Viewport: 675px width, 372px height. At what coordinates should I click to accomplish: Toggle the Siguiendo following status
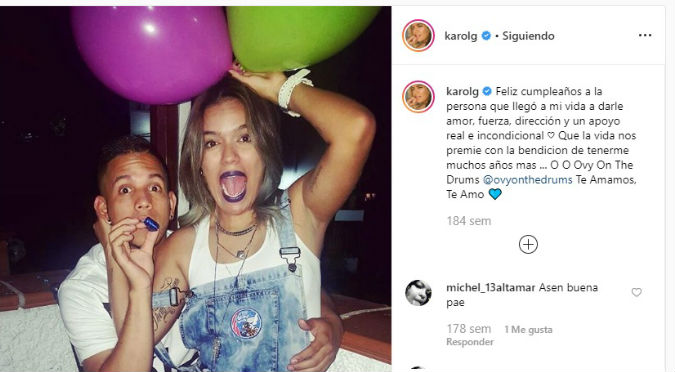coord(528,36)
